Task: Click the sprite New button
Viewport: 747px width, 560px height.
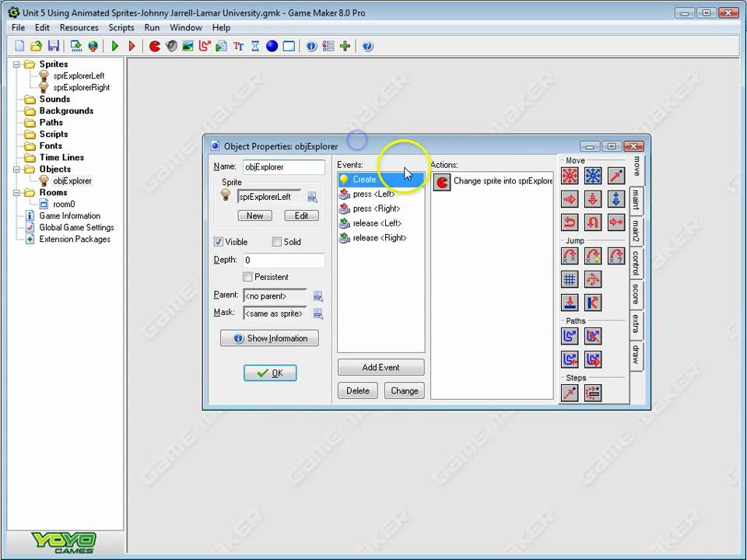Action: (x=255, y=215)
